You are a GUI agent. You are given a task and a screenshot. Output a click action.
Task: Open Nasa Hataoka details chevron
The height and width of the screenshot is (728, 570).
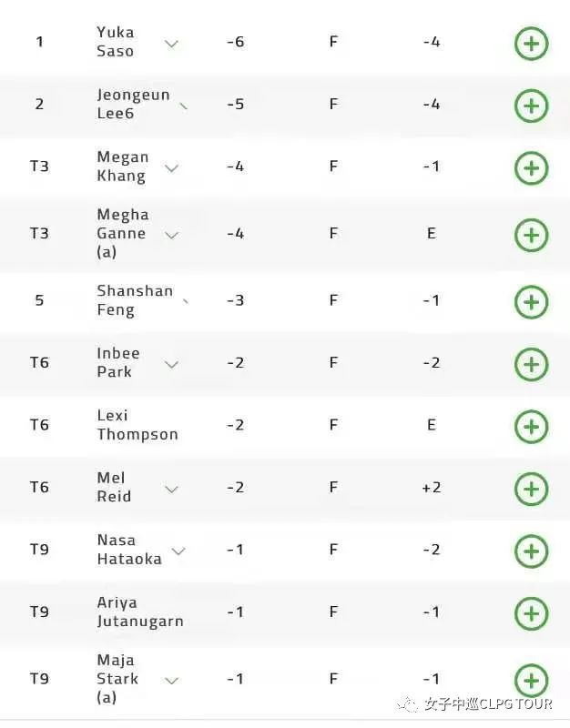click(x=178, y=551)
